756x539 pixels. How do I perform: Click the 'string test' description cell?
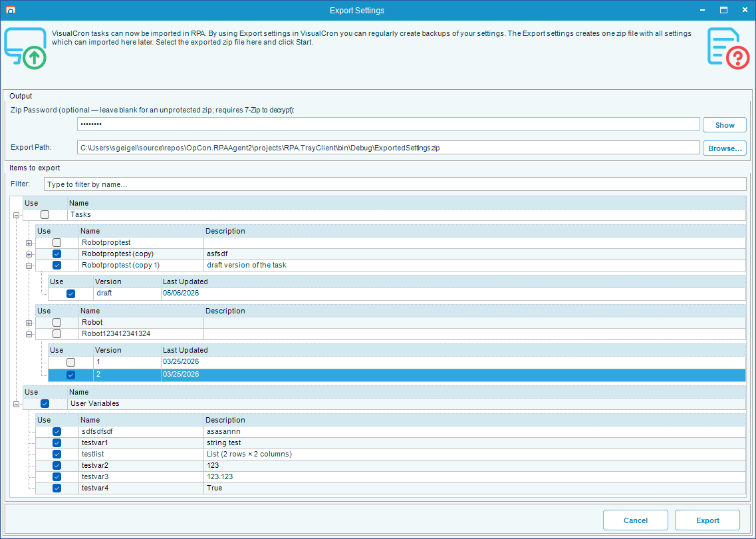pos(475,443)
